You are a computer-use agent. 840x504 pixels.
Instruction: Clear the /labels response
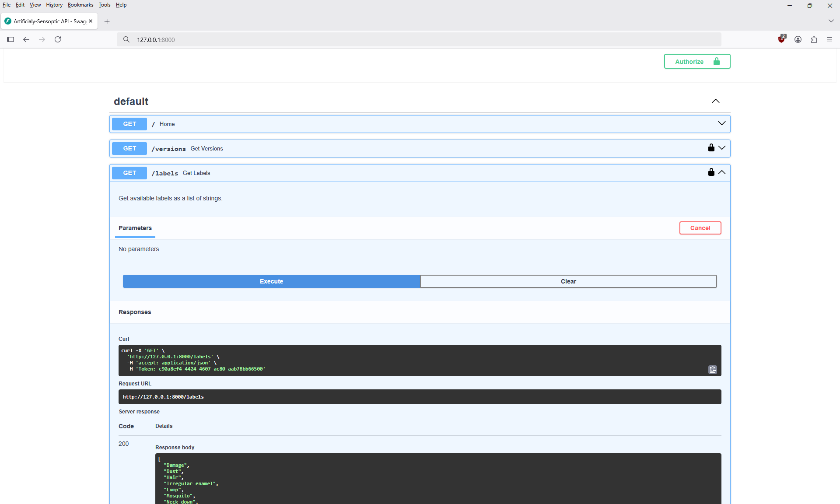(x=568, y=281)
